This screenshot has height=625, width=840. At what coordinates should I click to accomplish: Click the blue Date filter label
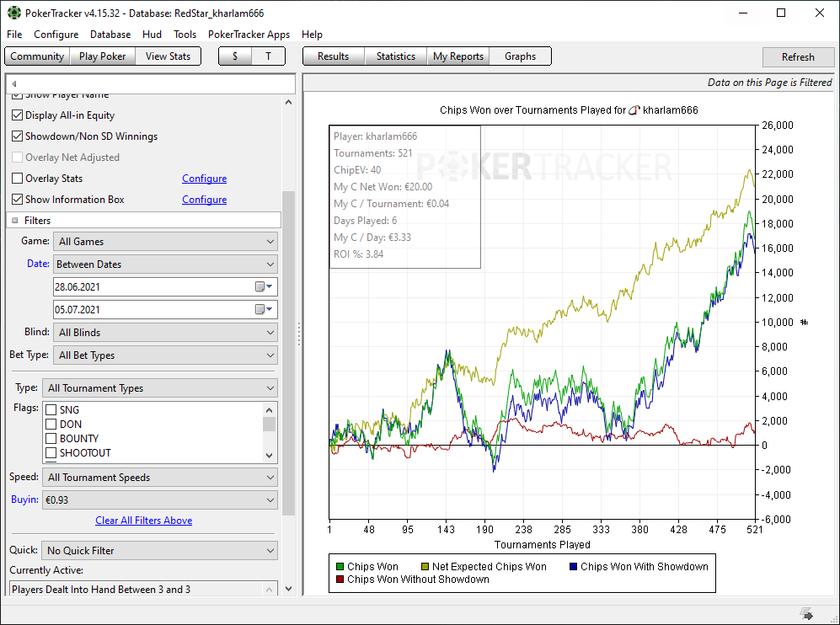[38, 264]
